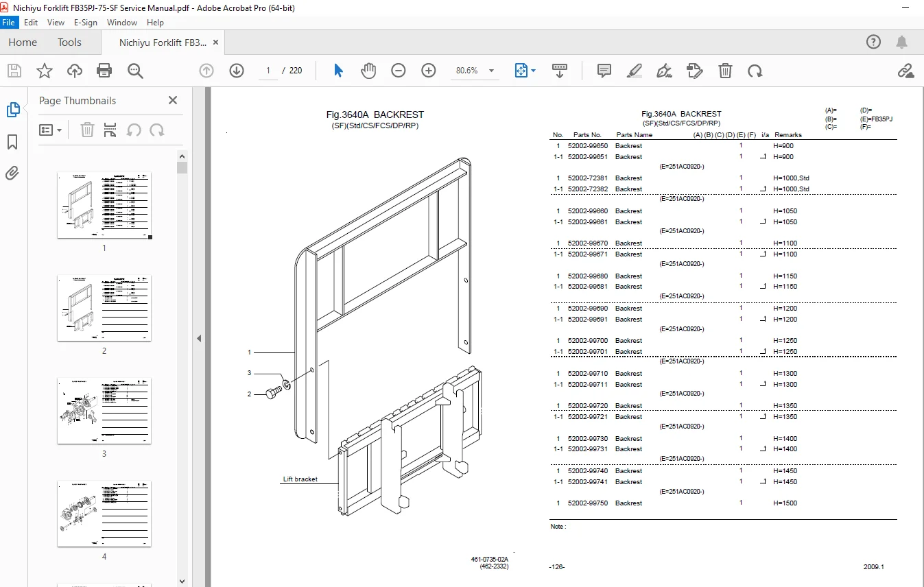This screenshot has height=587, width=924.
Task: Click part number 52002-99650
Action: click(588, 146)
